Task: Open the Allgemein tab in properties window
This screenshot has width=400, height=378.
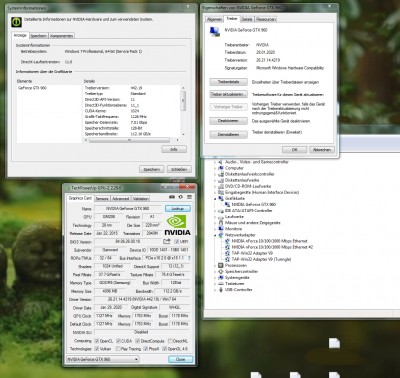Action: (x=214, y=19)
